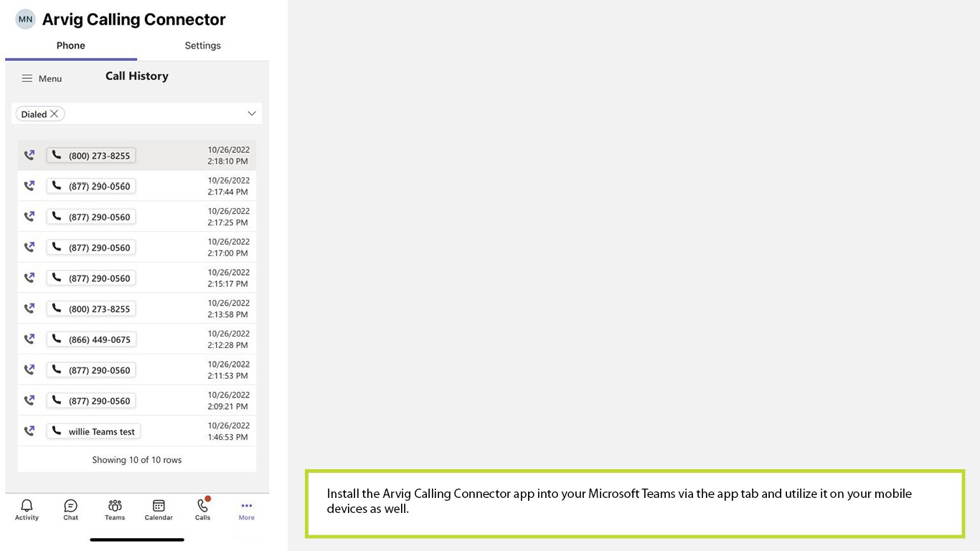
Task: Call (800) 273-8255 from 2:18:10 PM
Action: (x=91, y=155)
